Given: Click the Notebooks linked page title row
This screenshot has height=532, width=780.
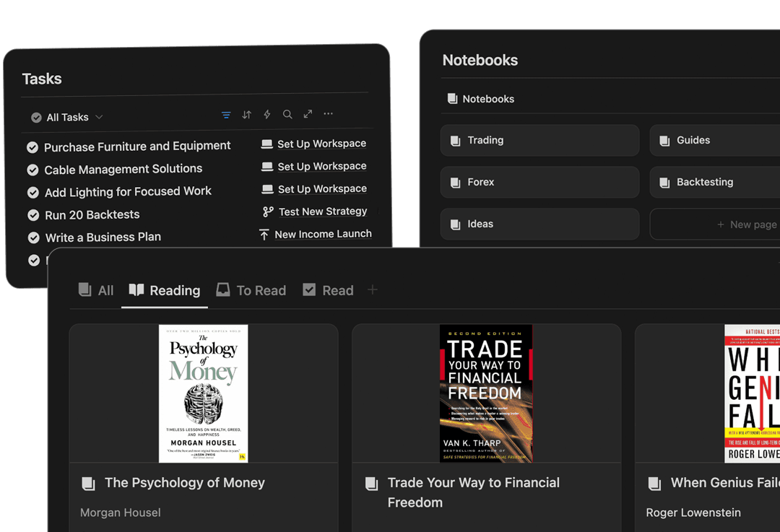Looking at the screenshot, I should [481, 99].
